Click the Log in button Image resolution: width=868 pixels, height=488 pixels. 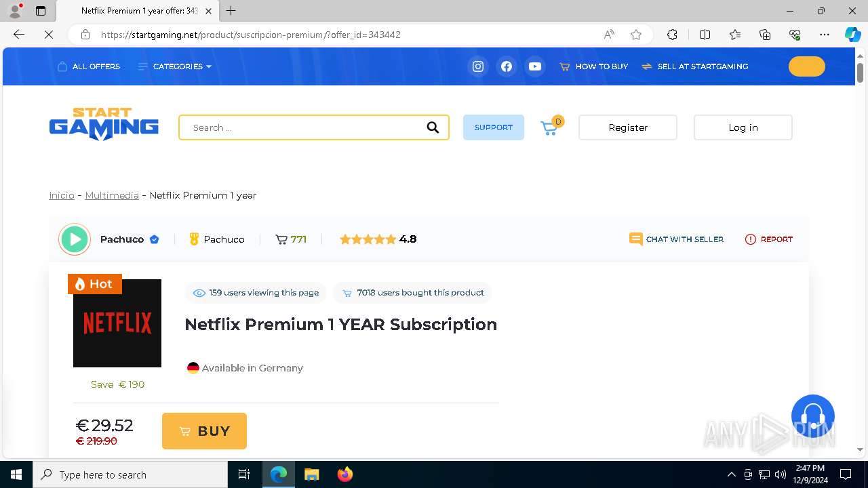pyautogui.click(x=743, y=127)
